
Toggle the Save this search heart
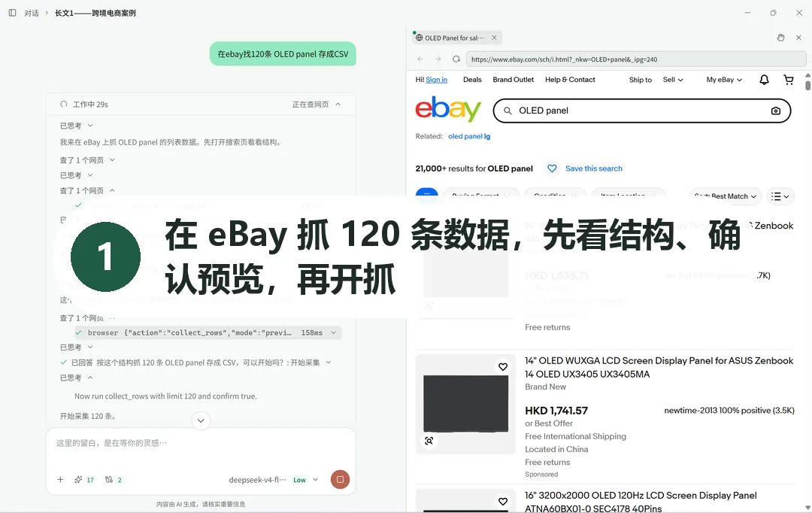(552, 168)
